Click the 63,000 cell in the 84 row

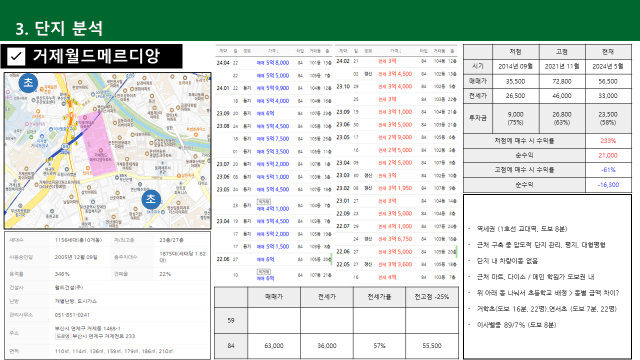tap(274, 346)
